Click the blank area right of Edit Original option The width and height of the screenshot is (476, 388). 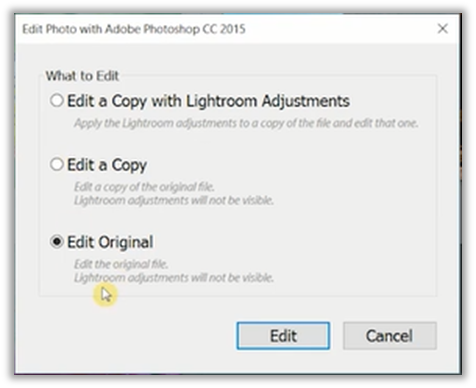click(x=293, y=242)
